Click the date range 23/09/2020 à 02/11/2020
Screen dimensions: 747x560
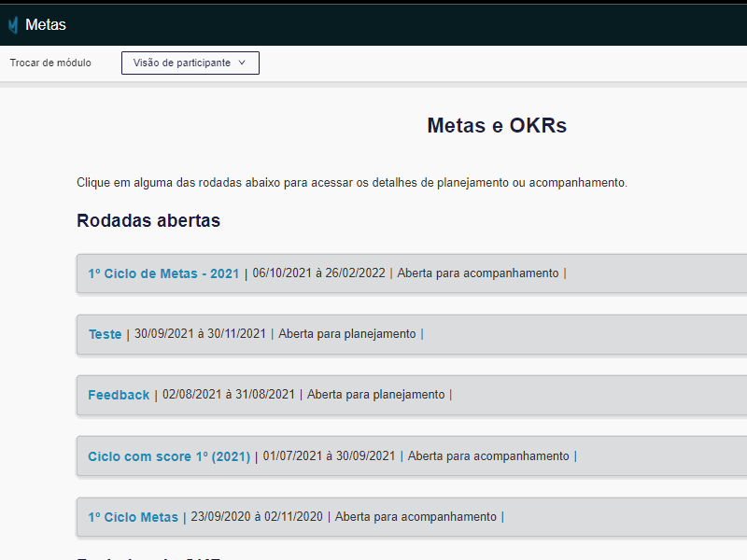pyautogui.click(x=255, y=517)
